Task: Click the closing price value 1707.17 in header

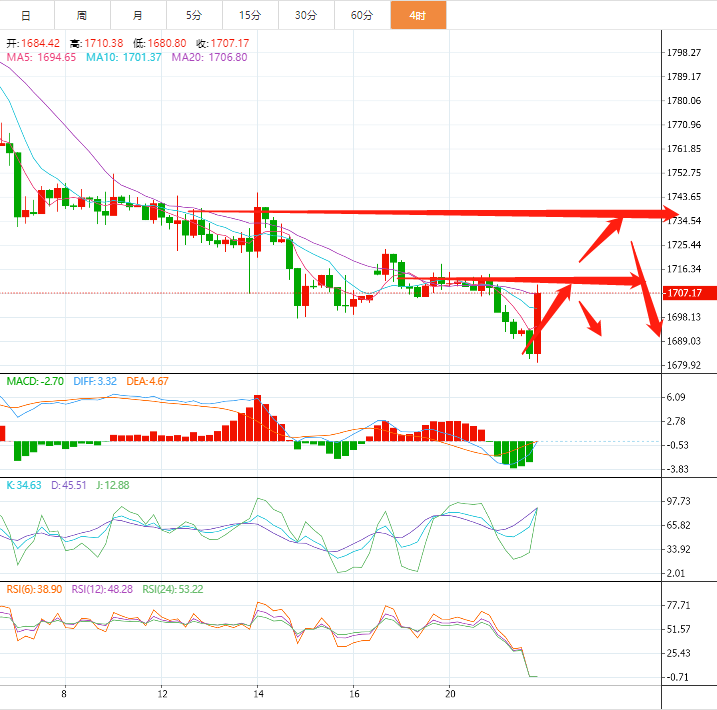Action: click(x=230, y=43)
